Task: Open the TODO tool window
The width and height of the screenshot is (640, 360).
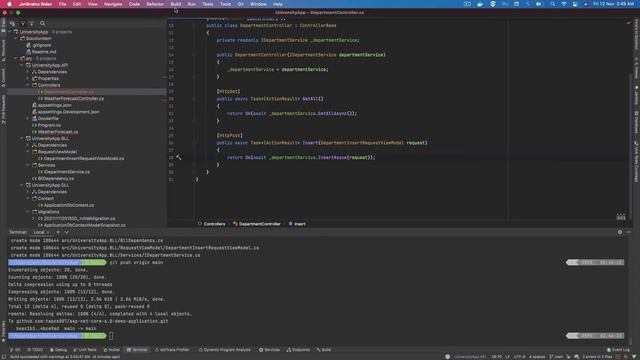Action: point(35,350)
